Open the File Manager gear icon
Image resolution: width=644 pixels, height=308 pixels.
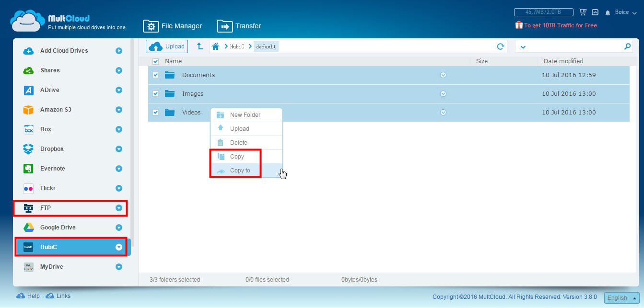pyautogui.click(x=151, y=26)
